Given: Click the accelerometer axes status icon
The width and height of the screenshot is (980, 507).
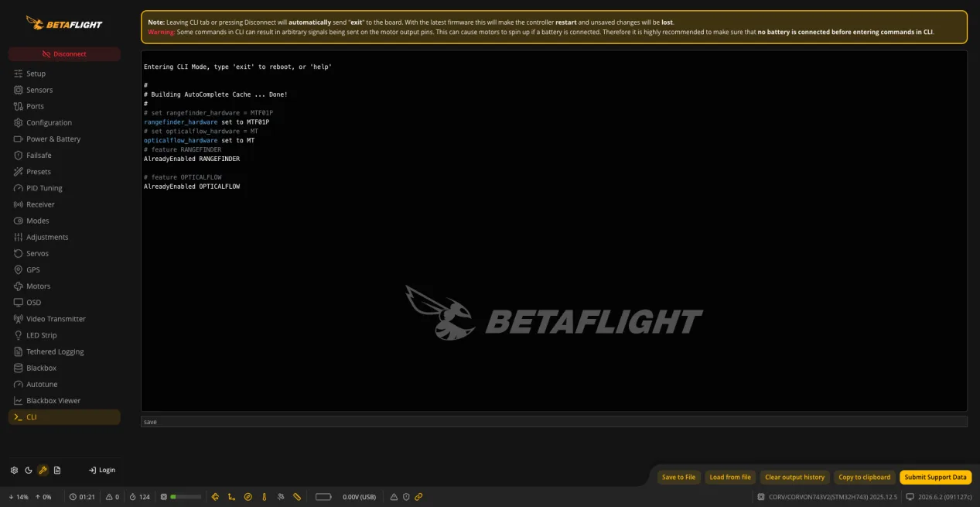Looking at the screenshot, I should coord(231,496).
